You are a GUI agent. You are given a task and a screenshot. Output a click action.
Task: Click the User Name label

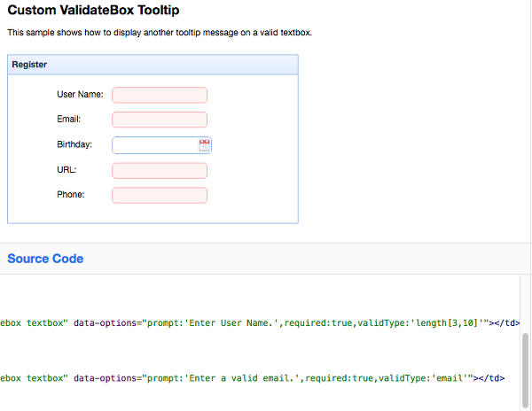pyautogui.click(x=80, y=94)
